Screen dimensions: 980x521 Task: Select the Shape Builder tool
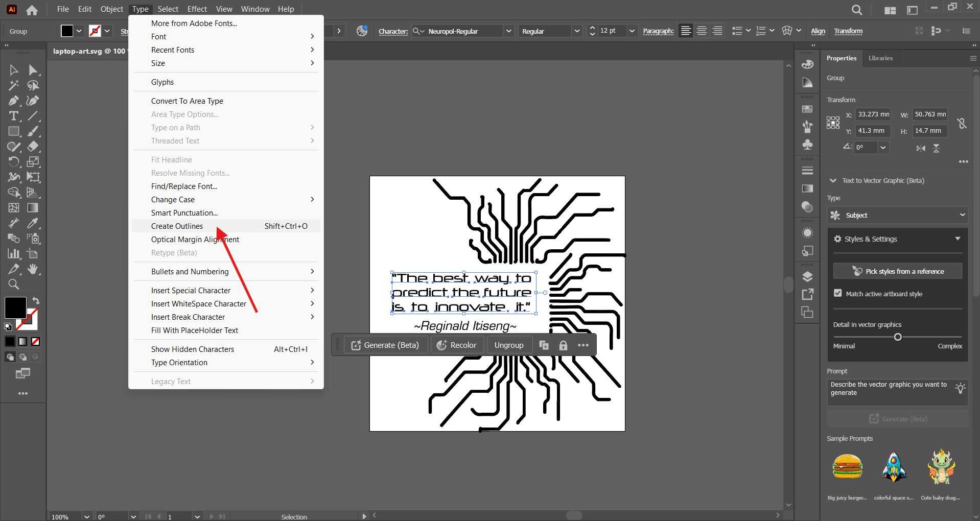tap(14, 193)
